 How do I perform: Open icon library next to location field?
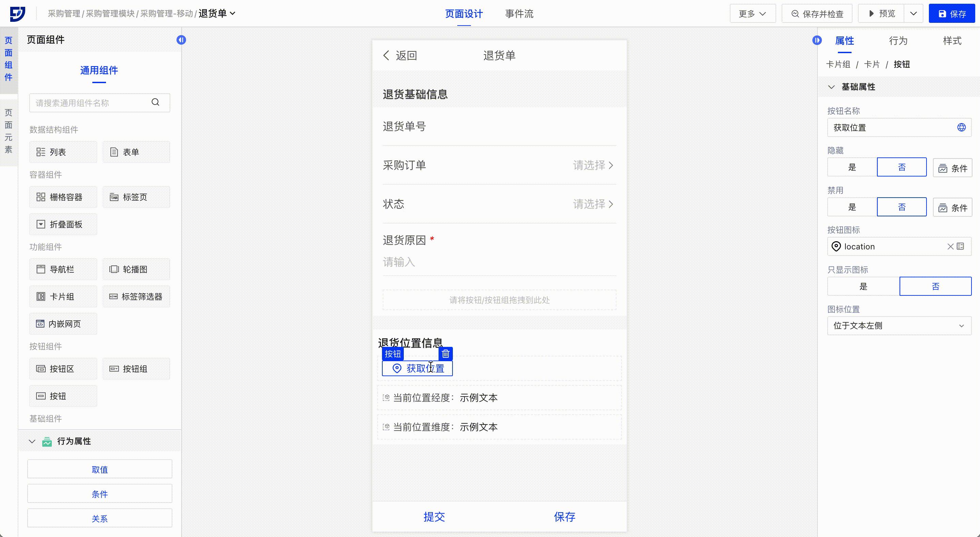[961, 246]
